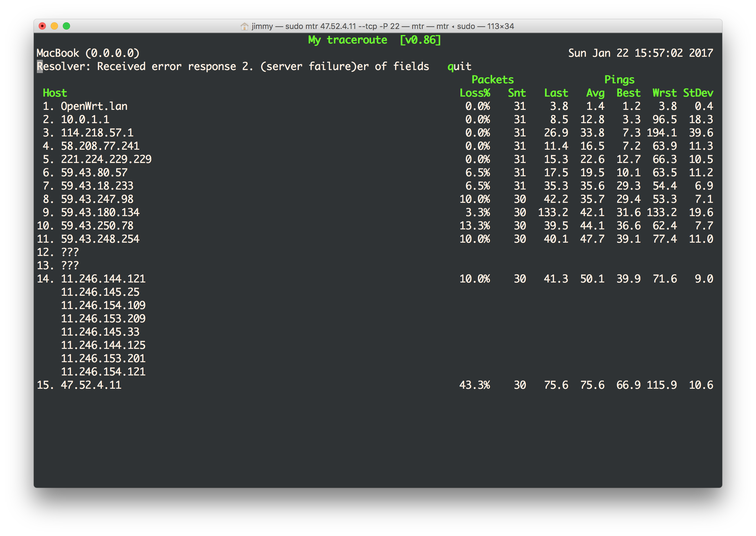The width and height of the screenshot is (756, 536).
Task: Click the 'Wrst' column header
Action: (x=664, y=93)
